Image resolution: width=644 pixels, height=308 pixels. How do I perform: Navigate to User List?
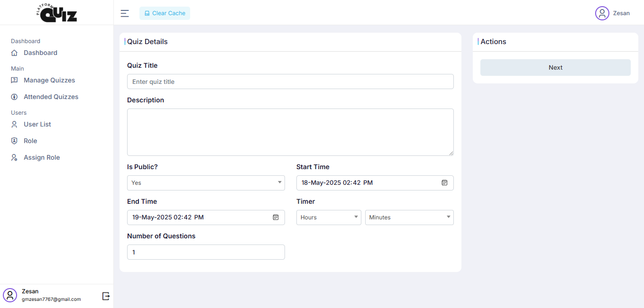click(37, 125)
